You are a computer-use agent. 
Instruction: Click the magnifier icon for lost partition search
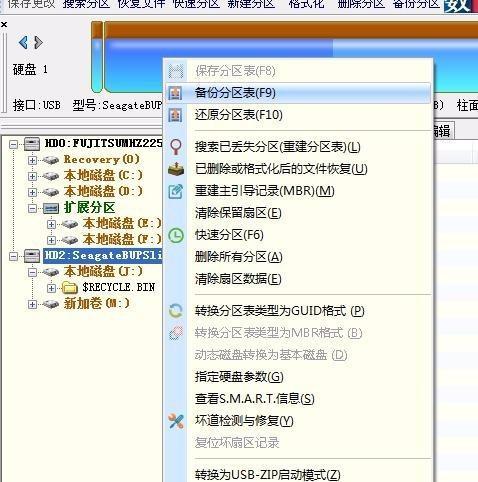[176, 147]
